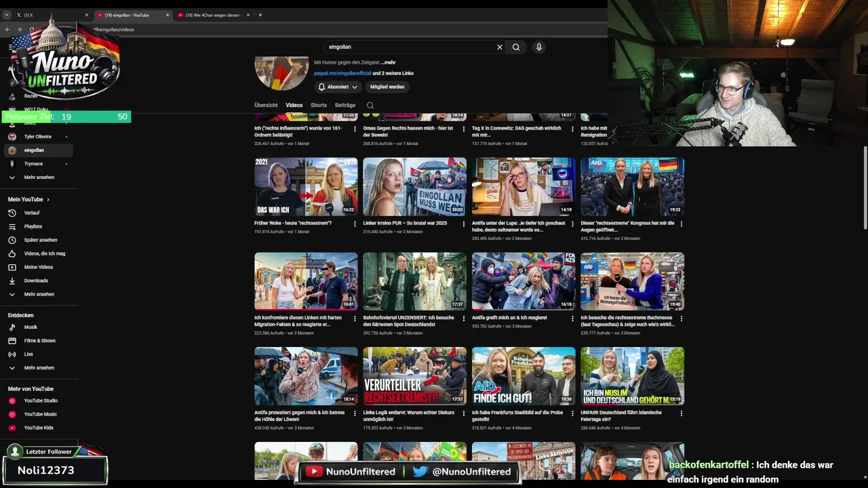Open 'Früher Woke - heute rechtsextrem' thumbnail
This screenshot has width=868, height=488.
[306, 187]
